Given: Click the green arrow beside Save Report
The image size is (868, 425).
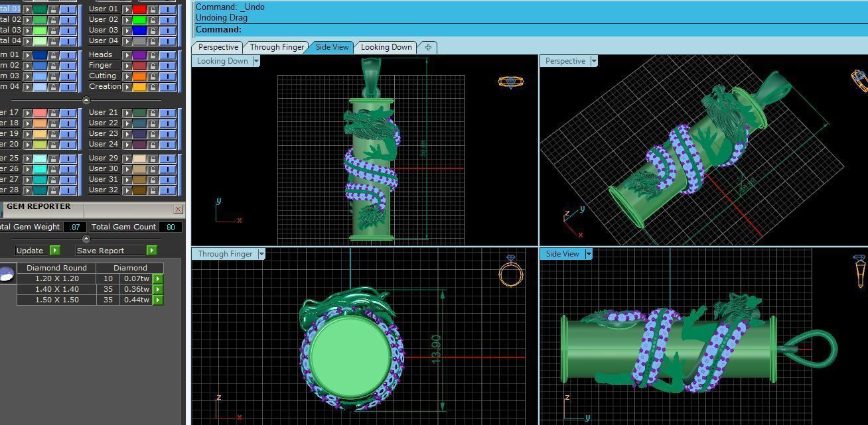Looking at the screenshot, I should (151, 251).
